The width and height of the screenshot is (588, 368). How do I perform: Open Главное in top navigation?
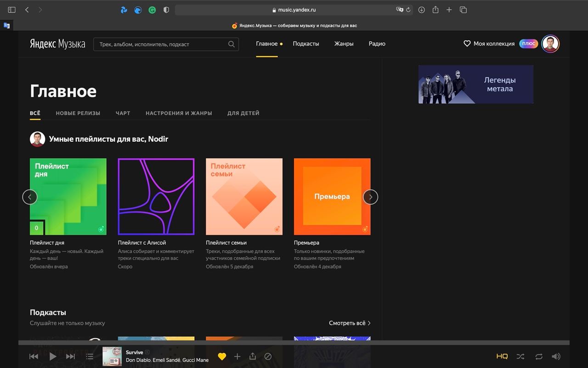(267, 44)
